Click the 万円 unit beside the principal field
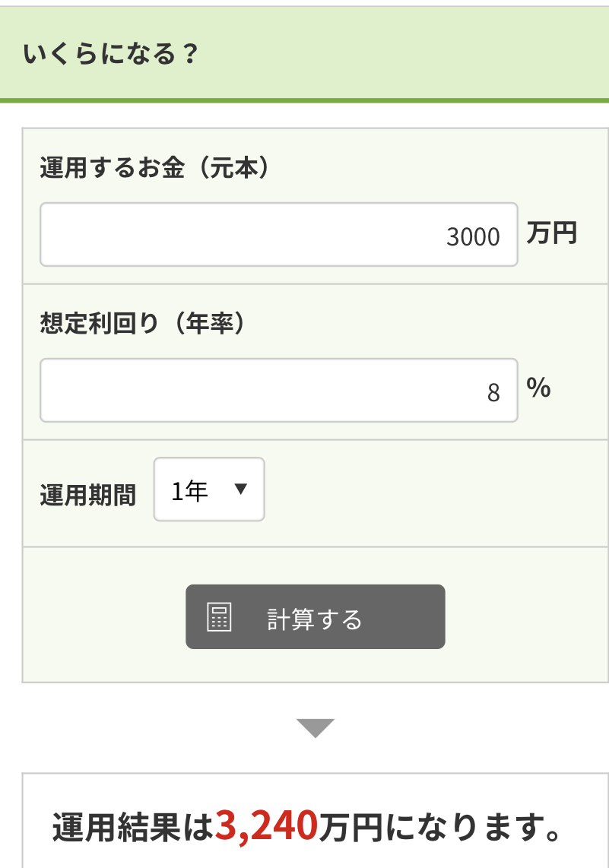 (552, 233)
